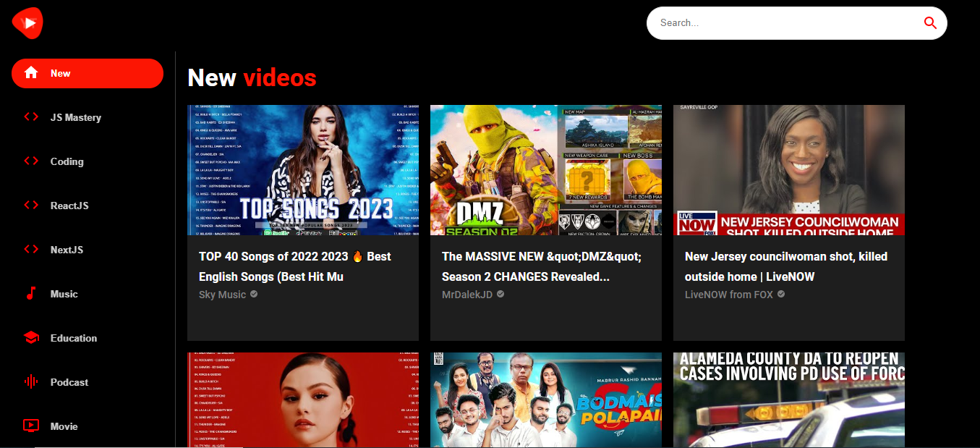Viewport: 980px width, 448px height.
Task: Click the code icon next to NextJS
Action: point(31,250)
